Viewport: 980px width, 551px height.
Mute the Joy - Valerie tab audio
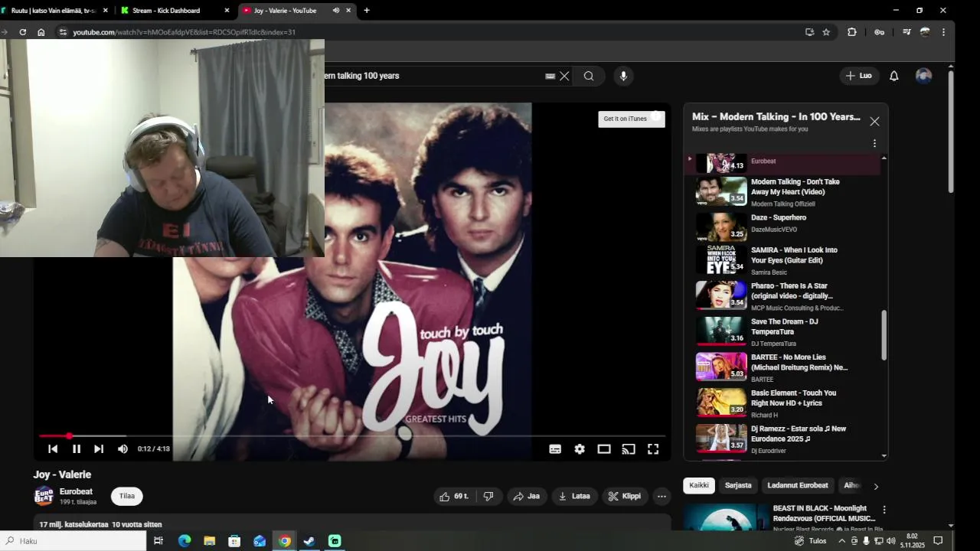335,11
